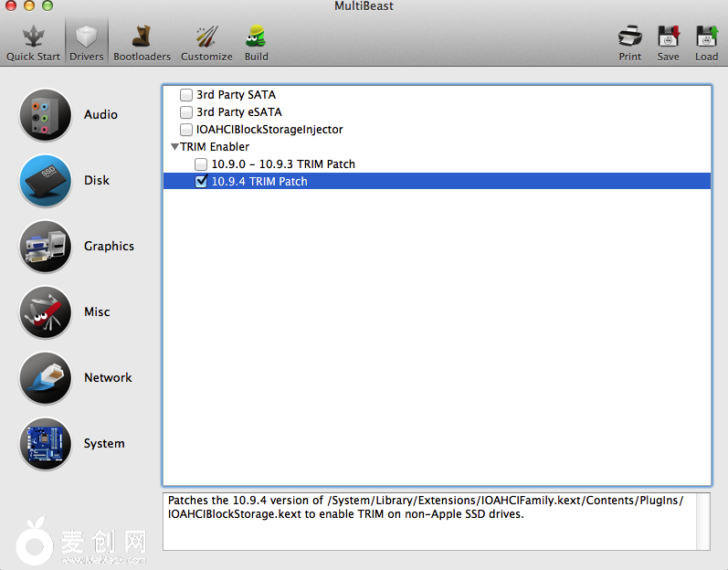Collapse the TRIM Enabler disclosure triangle

(x=174, y=147)
